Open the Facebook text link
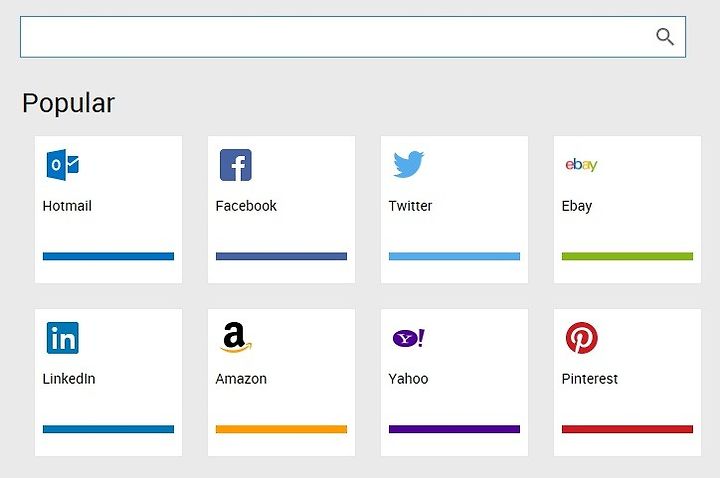The width and height of the screenshot is (720, 478). (x=246, y=206)
